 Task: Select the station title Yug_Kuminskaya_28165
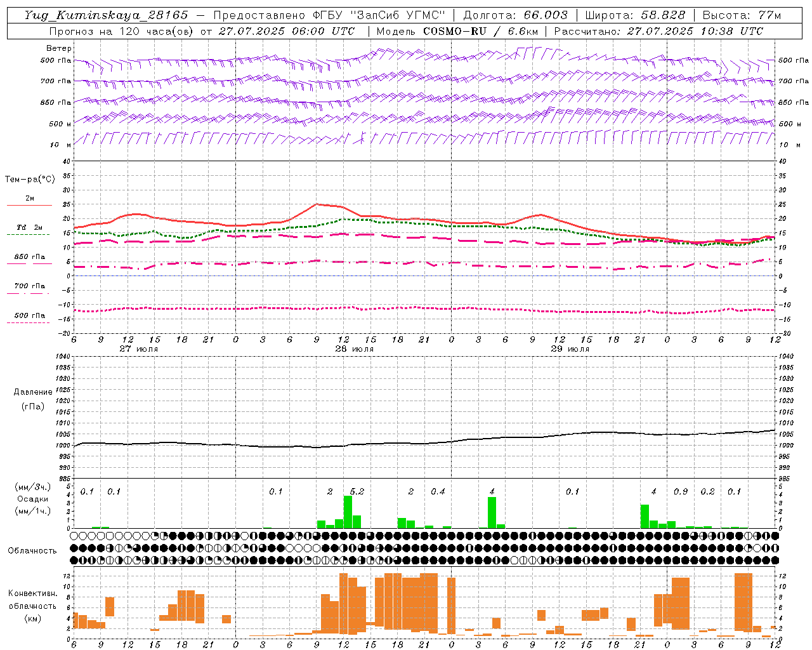106,15
